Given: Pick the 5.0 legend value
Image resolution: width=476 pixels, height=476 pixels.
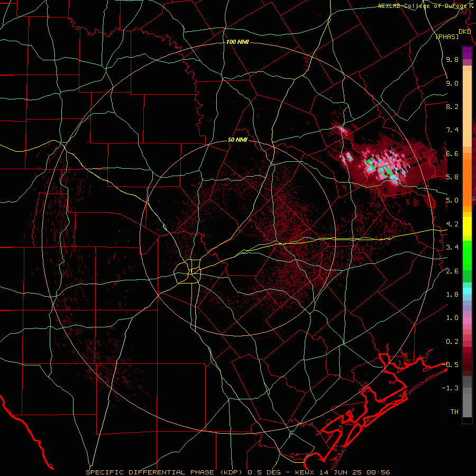Looking at the screenshot, I should pos(452,200).
